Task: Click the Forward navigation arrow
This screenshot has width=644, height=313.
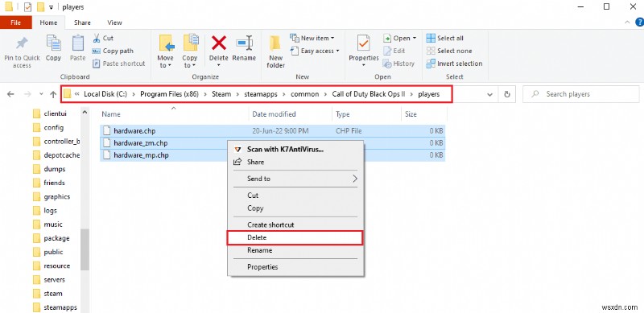Action: (27, 94)
